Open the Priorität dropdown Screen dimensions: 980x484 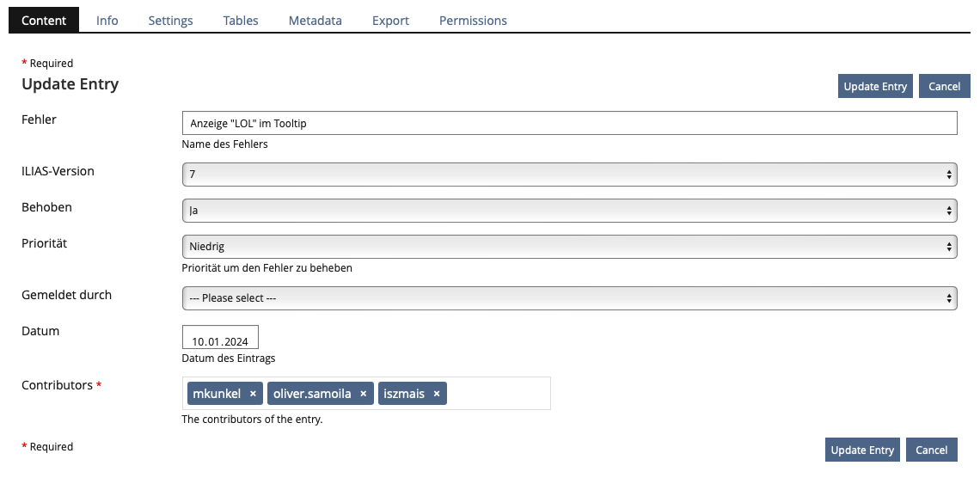point(569,247)
